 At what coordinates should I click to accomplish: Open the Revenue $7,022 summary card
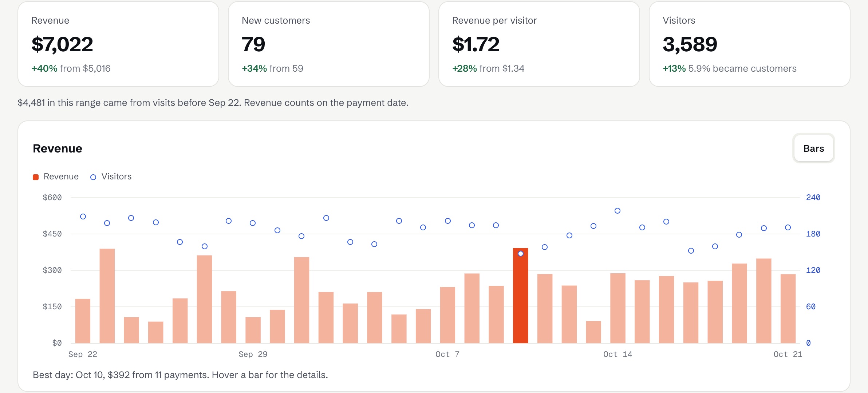point(118,44)
